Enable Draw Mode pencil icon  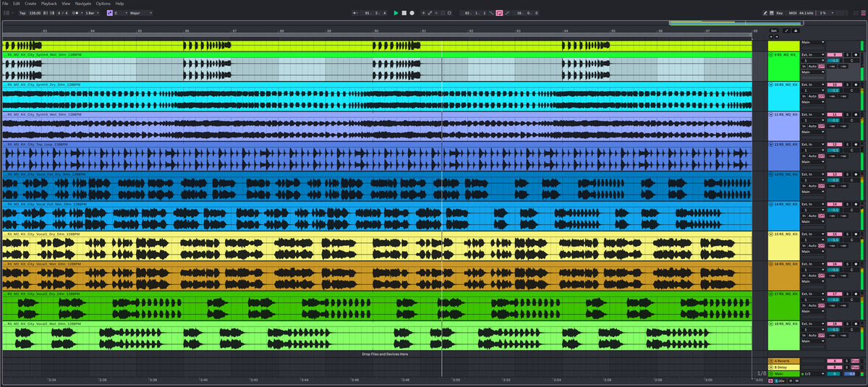[765, 13]
